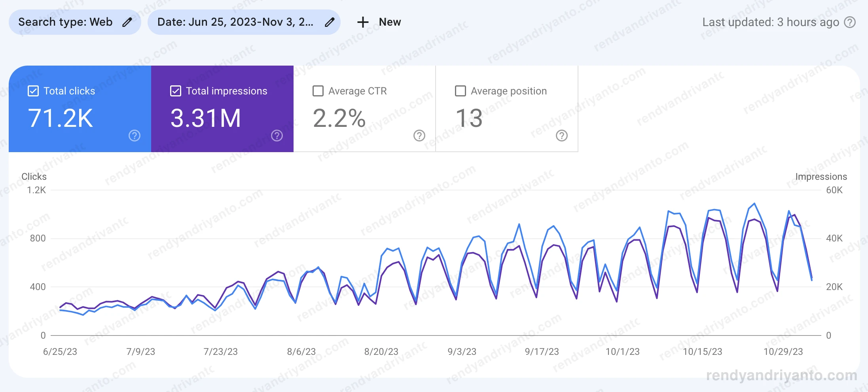The width and height of the screenshot is (868, 392).
Task: Uncheck the Total clicks checkbox
Action: (33, 91)
